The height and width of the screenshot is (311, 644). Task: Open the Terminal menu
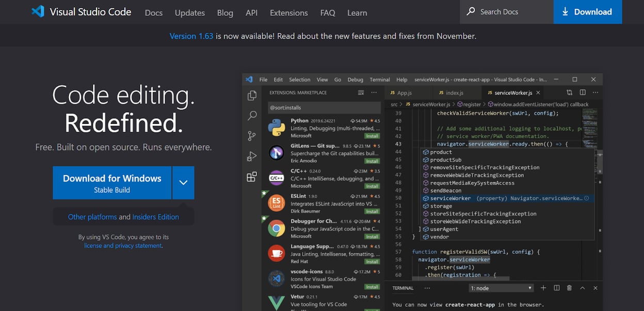pyautogui.click(x=379, y=80)
